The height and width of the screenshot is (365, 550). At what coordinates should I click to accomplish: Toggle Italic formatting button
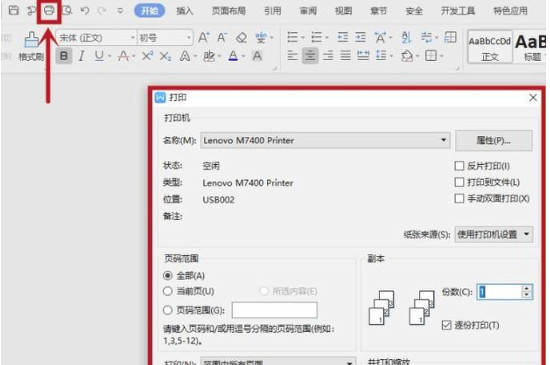click(81, 56)
